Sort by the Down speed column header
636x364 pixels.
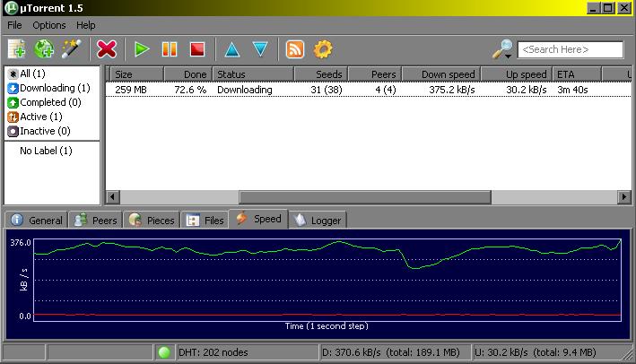[441, 74]
